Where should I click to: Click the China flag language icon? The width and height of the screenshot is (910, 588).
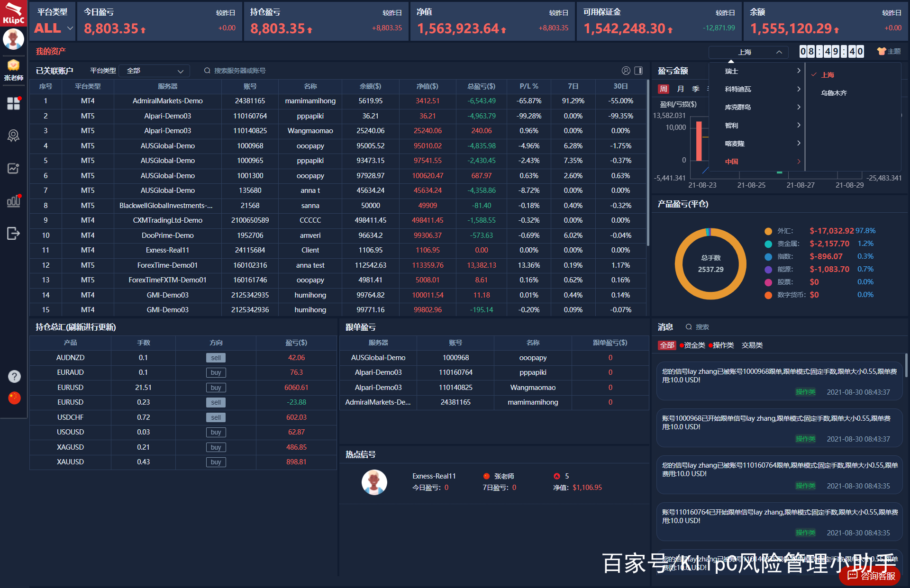14,398
